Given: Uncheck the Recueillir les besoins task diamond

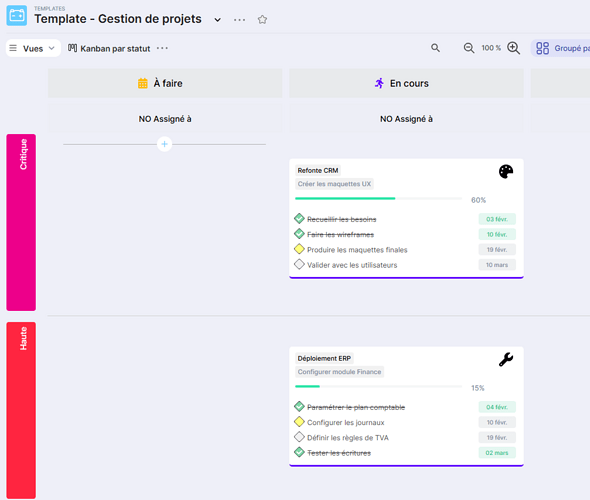Looking at the screenshot, I should click(299, 219).
